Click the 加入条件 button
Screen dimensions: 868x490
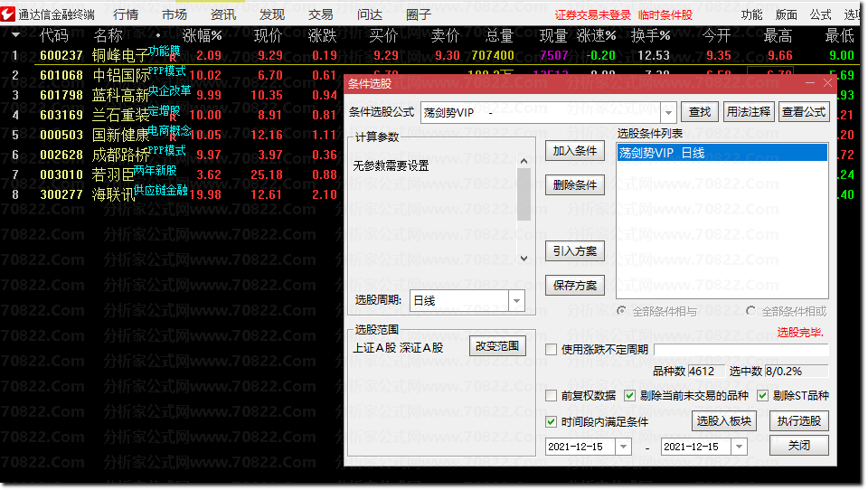click(575, 151)
